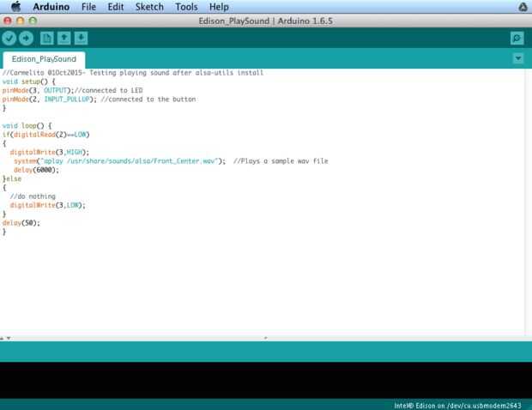Open the Sketch menu
The height and width of the screenshot is (410, 532).
coord(149,7)
